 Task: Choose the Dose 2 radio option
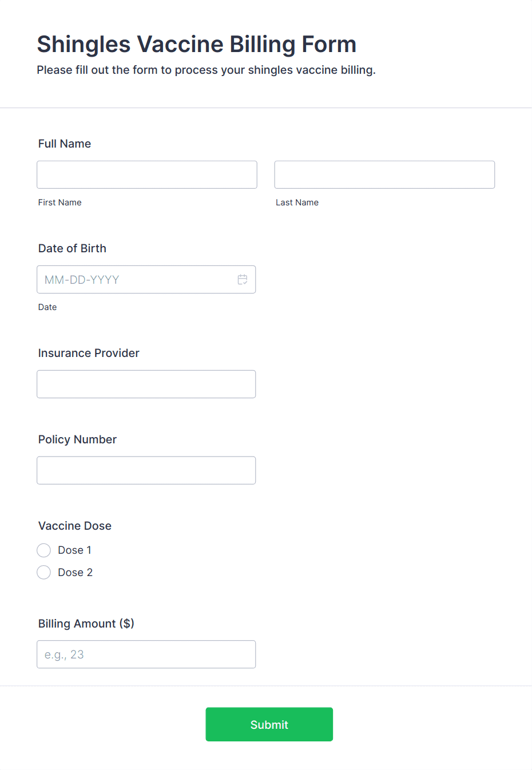(44, 572)
